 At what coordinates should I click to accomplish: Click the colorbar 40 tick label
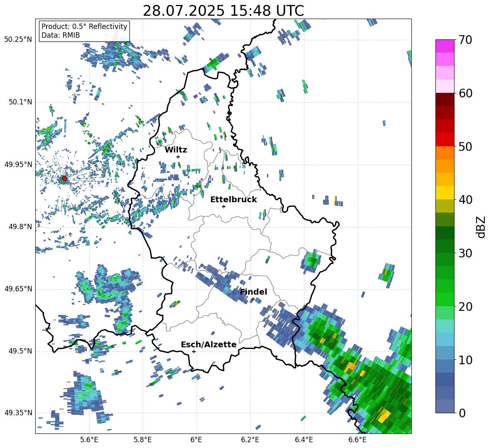[x=465, y=200]
